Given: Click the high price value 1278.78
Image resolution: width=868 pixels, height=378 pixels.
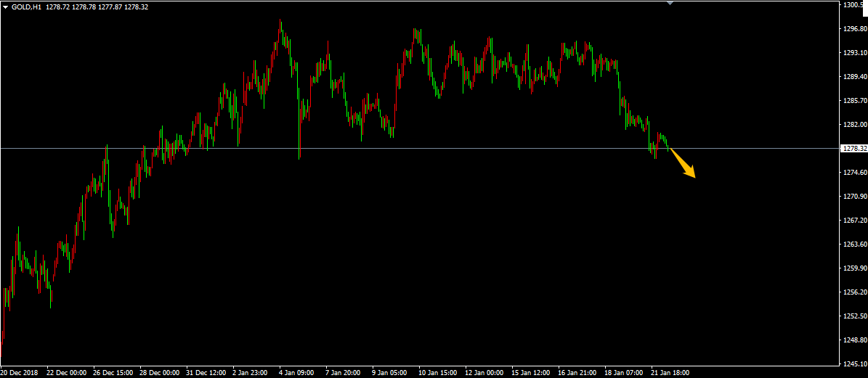Looking at the screenshot, I should [x=84, y=7].
